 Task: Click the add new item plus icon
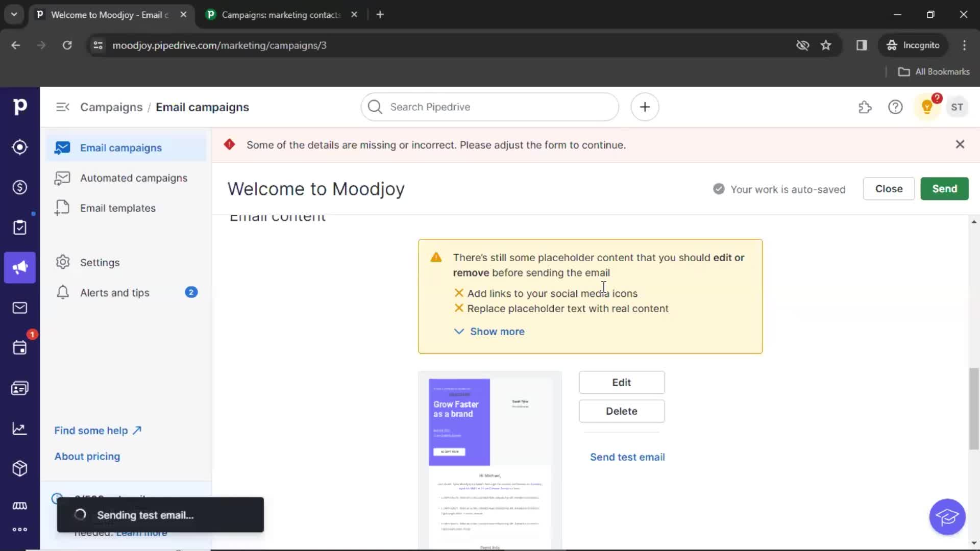pos(644,107)
